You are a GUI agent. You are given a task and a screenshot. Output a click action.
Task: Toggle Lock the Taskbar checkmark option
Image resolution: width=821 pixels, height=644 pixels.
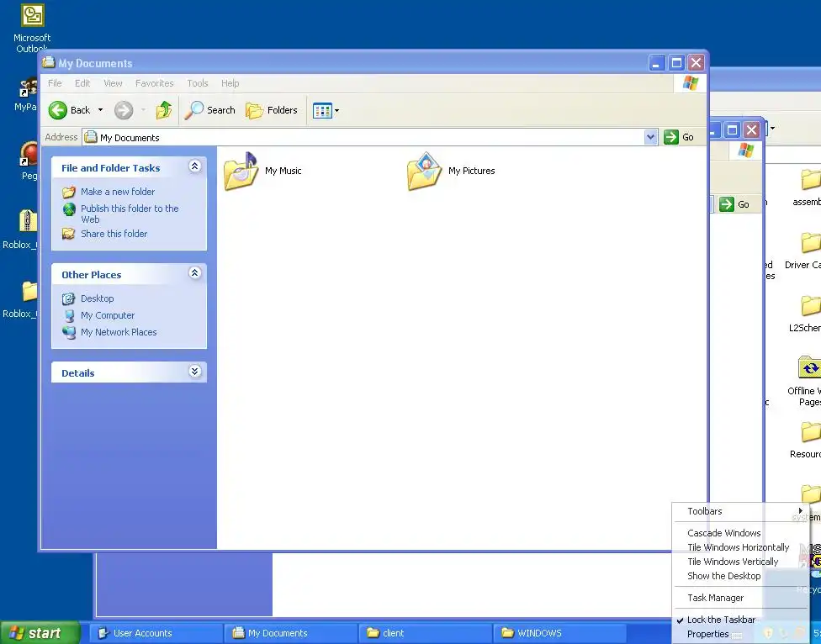tap(721, 620)
